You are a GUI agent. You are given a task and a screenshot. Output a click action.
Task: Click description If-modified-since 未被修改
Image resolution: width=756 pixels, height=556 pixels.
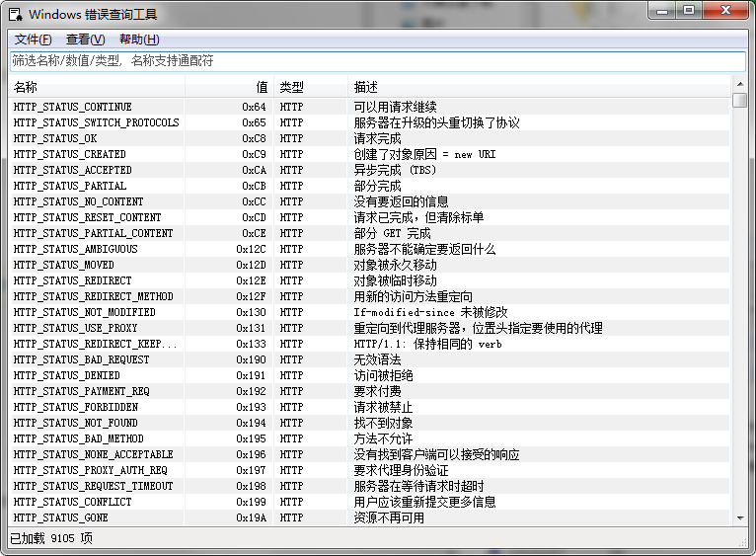click(x=430, y=312)
